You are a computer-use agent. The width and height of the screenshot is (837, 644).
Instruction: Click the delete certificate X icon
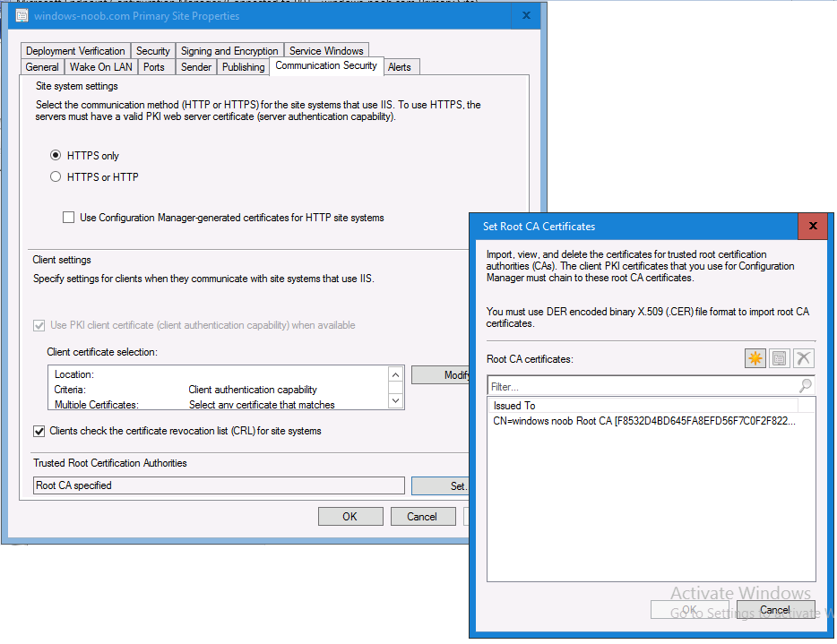tap(803, 358)
